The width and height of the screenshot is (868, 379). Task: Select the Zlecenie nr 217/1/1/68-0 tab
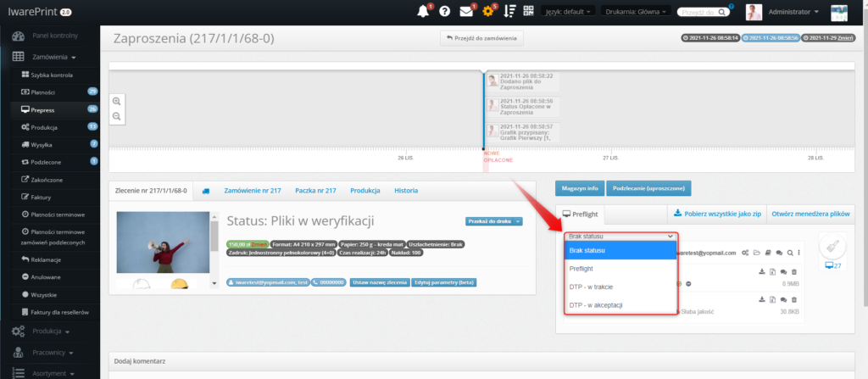coord(151,191)
